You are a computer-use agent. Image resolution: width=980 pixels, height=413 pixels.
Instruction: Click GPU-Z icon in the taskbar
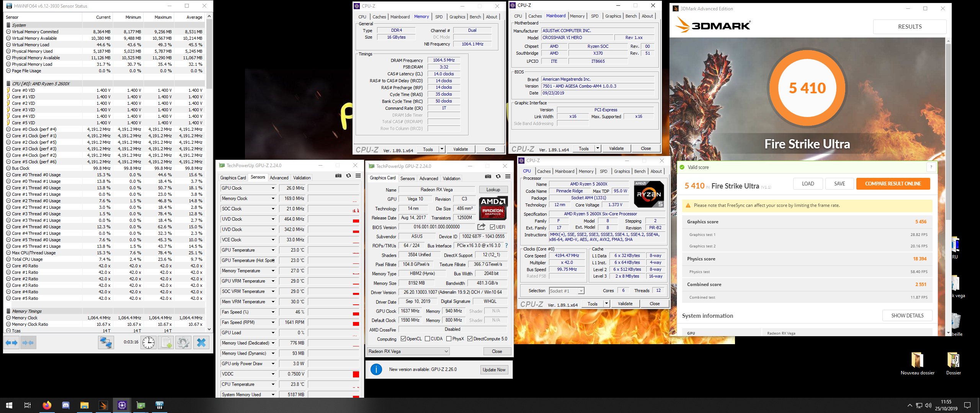140,405
